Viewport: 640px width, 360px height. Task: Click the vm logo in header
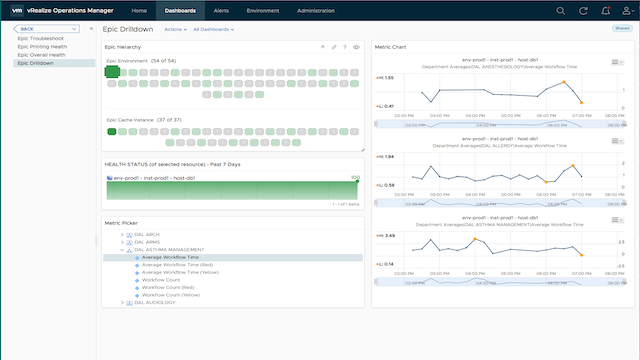[17, 11]
